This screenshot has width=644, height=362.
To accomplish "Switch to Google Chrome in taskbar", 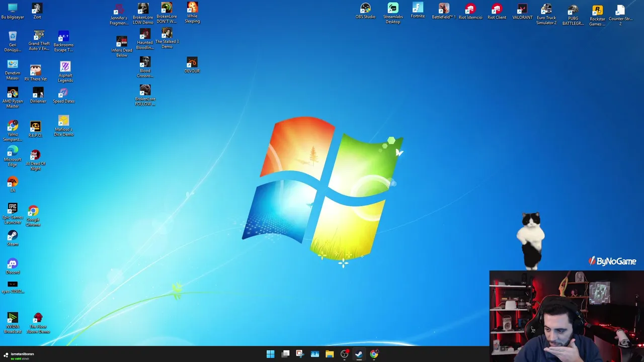I will [374, 354].
